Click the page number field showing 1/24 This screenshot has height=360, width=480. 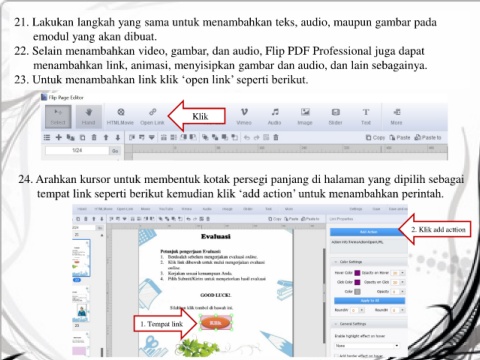(x=77, y=150)
